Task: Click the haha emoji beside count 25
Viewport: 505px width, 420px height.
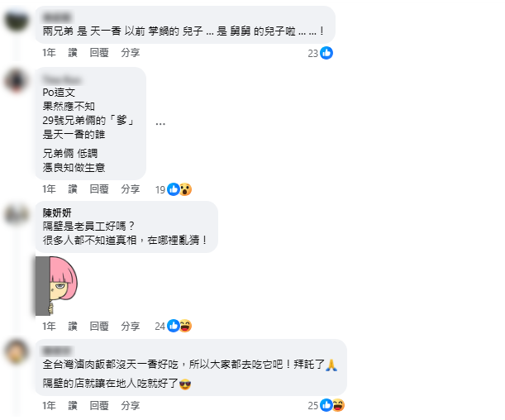Action: 338,405
